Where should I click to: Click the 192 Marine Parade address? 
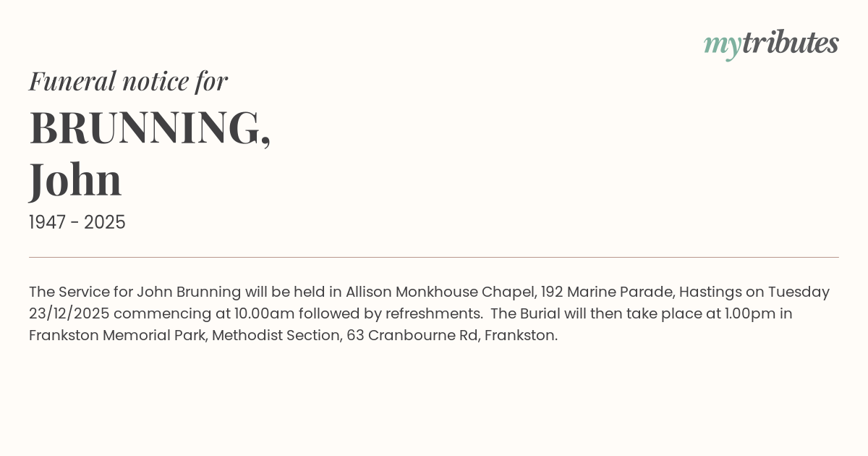[x=606, y=292]
